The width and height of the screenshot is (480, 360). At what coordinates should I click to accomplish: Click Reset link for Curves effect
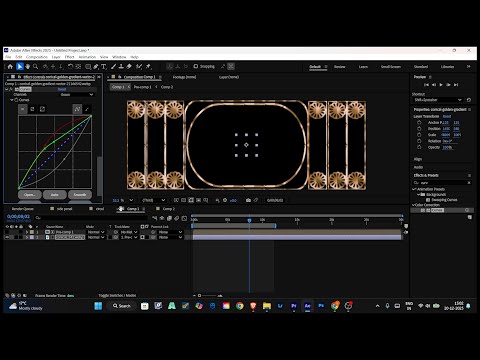click(x=62, y=89)
